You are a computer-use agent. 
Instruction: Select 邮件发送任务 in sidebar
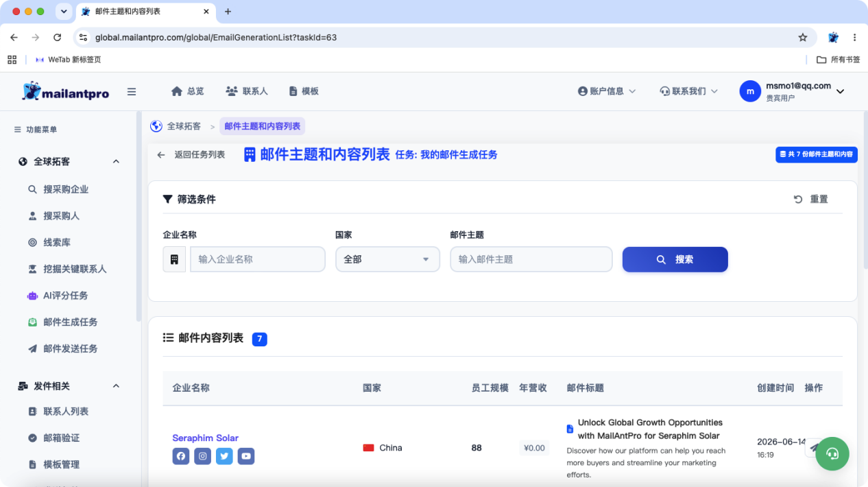point(70,348)
